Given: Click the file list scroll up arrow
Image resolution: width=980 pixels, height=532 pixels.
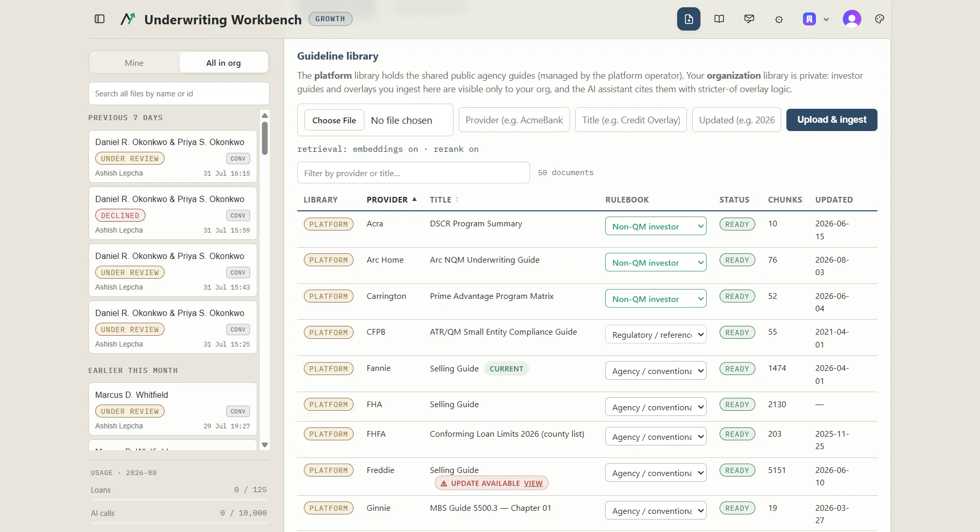Looking at the screenshot, I should [x=265, y=116].
